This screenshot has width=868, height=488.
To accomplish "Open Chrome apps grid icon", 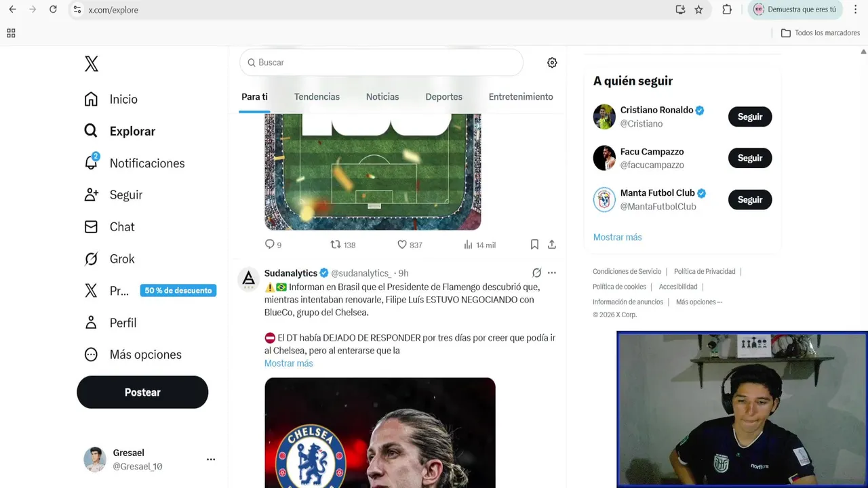I will click(x=11, y=33).
